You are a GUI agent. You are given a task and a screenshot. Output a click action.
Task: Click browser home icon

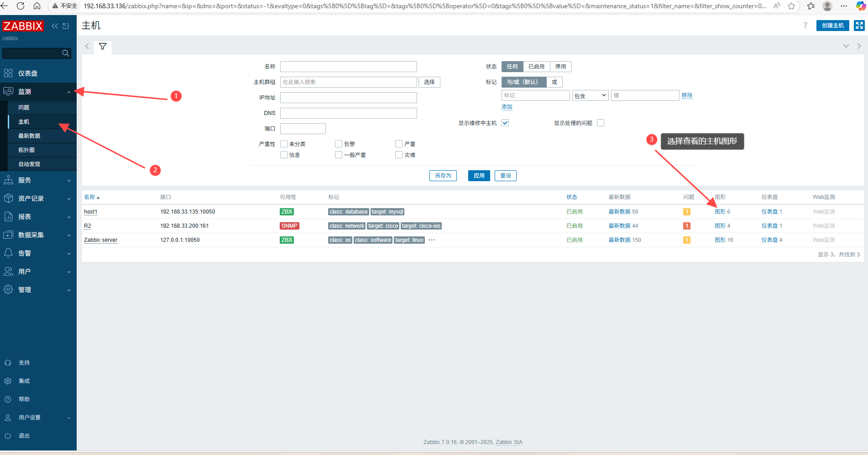click(37, 6)
